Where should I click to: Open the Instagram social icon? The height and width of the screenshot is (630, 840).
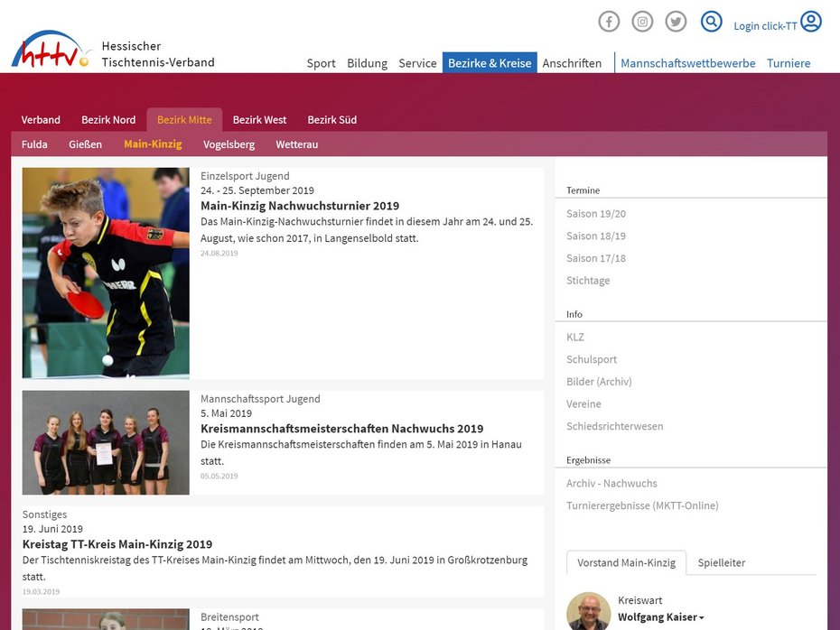point(642,22)
